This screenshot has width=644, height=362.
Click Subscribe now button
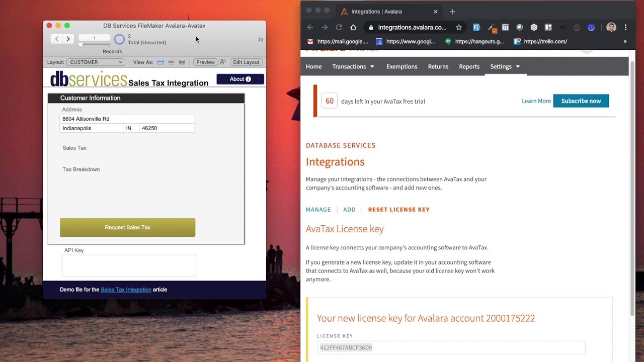pyautogui.click(x=581, y=101)
